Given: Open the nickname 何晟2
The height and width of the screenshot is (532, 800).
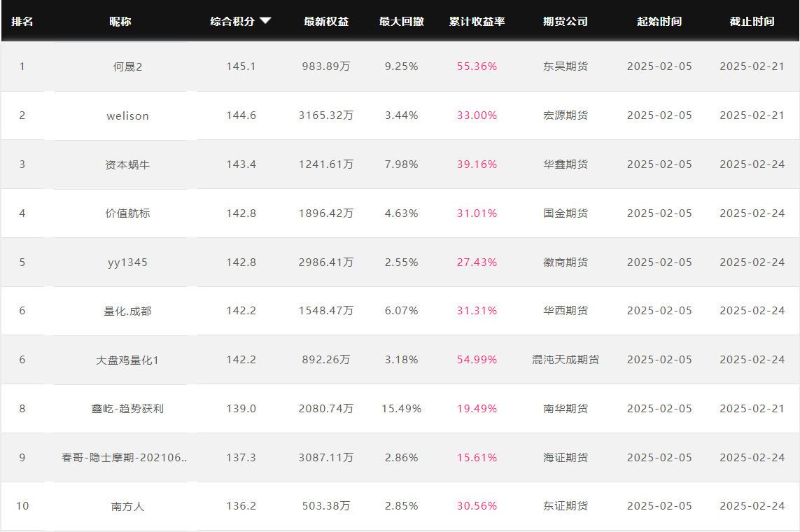Looking at the screenshot, I should 127,66.
